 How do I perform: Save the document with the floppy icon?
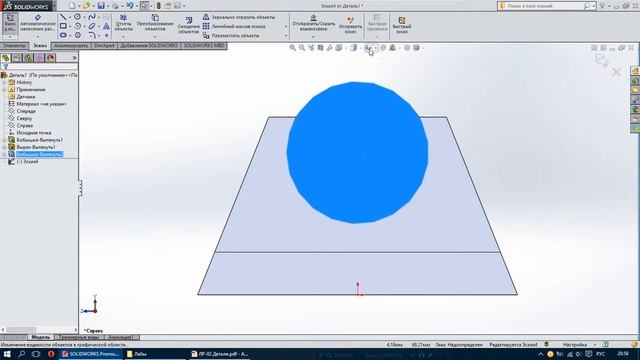[x=101, y=6]
